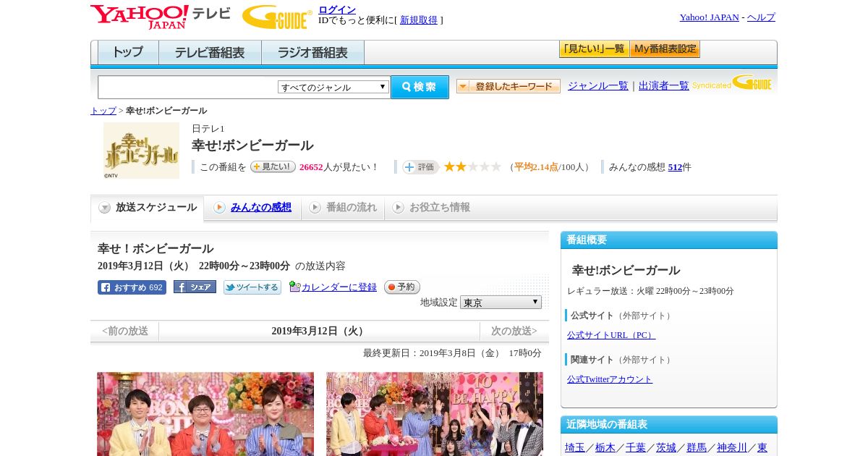Screen dimensions: 868x456
Task: Click the Facebook シェア button
Action: coord(195,287)
